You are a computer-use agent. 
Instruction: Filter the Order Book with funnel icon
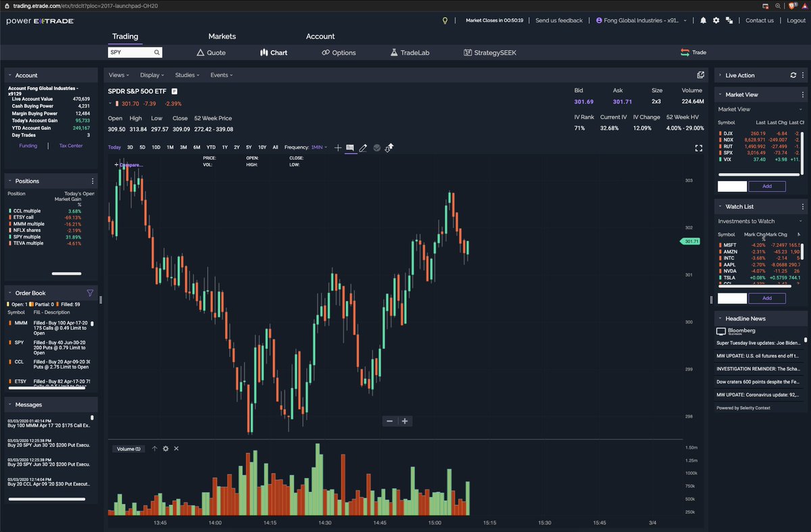coord(90,293)
